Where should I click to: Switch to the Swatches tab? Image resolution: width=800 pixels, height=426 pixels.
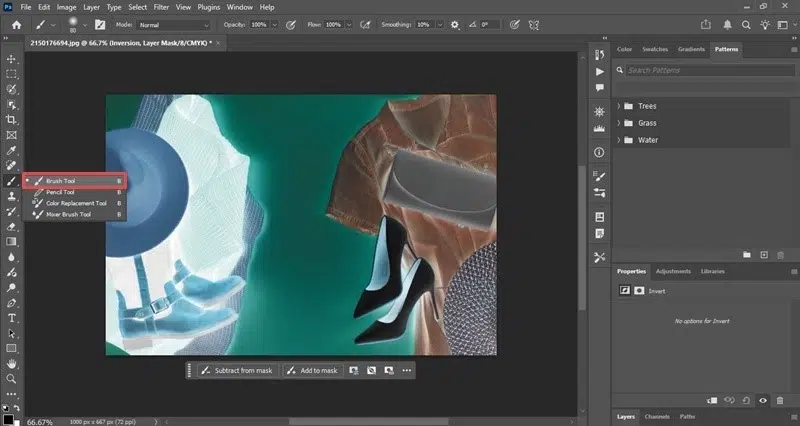click(x=654, y=49)
